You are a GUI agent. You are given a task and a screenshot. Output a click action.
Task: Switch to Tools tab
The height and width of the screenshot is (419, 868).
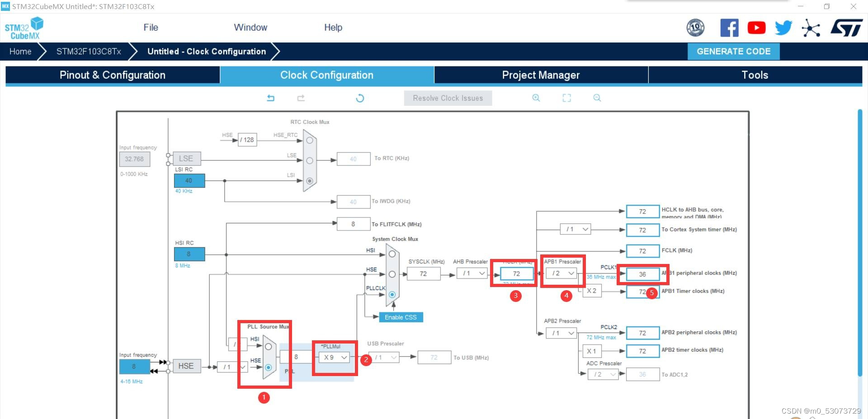click(755, 75)
